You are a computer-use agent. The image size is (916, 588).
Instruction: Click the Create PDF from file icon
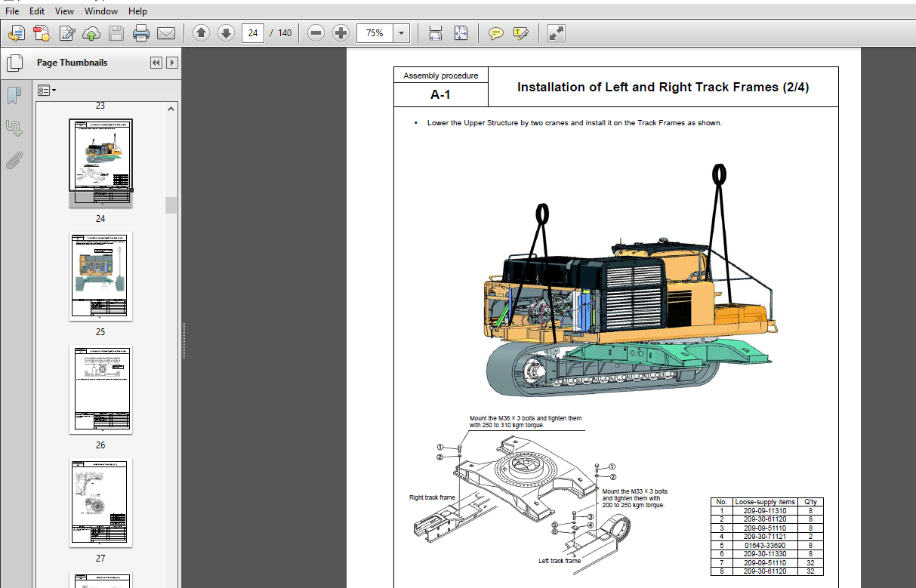click(17, 33)
